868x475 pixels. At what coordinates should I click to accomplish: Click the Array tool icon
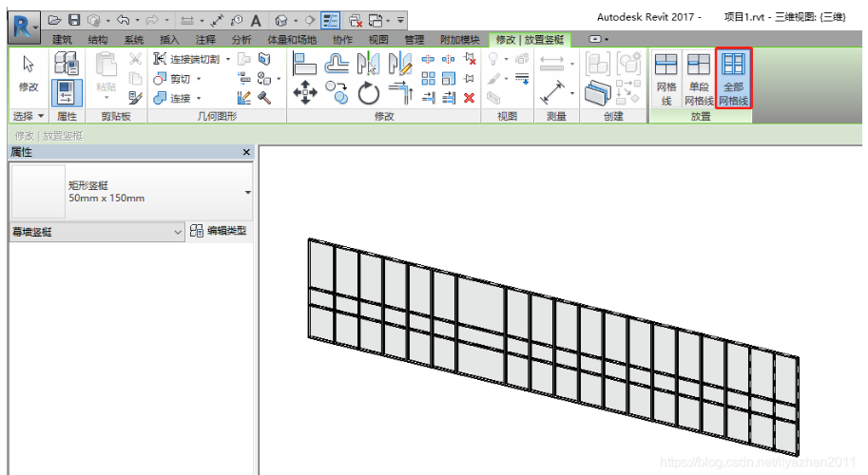(428, 79)
